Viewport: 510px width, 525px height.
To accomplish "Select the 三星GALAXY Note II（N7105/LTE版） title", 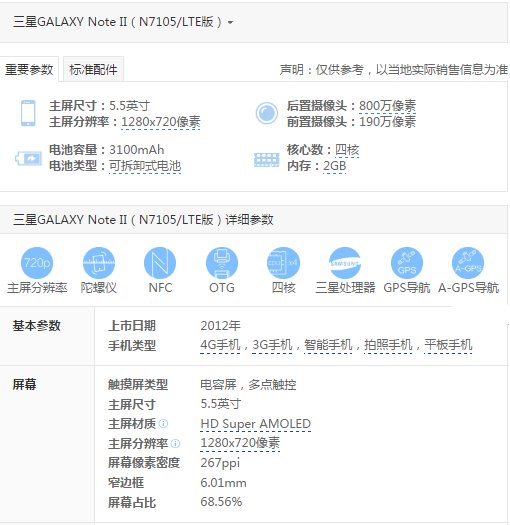I will click(117, 22).
